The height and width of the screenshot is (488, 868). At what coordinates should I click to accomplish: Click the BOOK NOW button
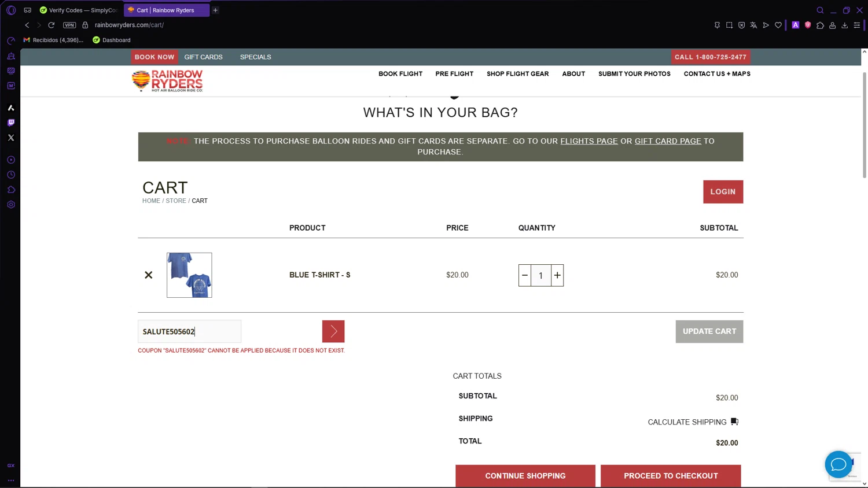coord(155,57)
